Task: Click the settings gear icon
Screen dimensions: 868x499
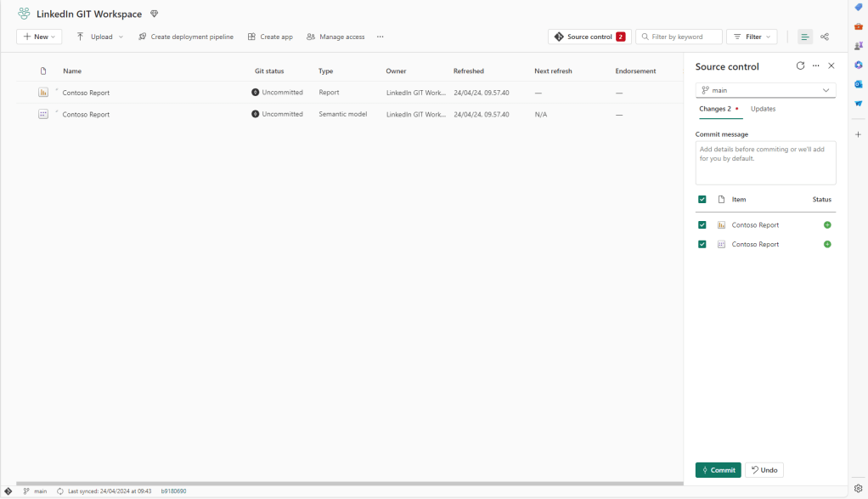Action: [x=858, y=489]
